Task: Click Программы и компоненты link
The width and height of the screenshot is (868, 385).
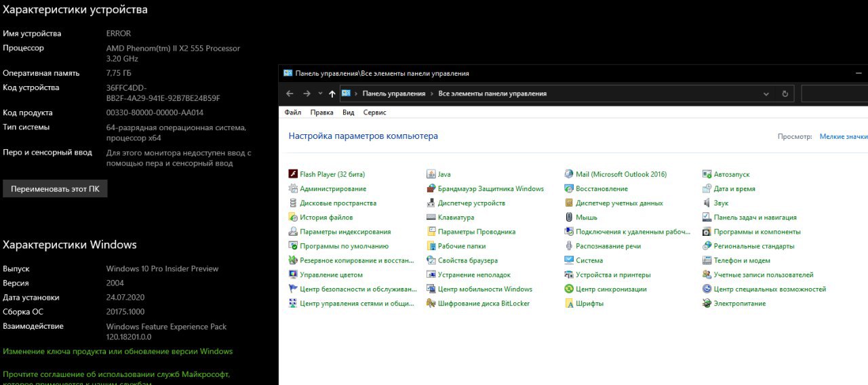Action: (x=757, y=232)
